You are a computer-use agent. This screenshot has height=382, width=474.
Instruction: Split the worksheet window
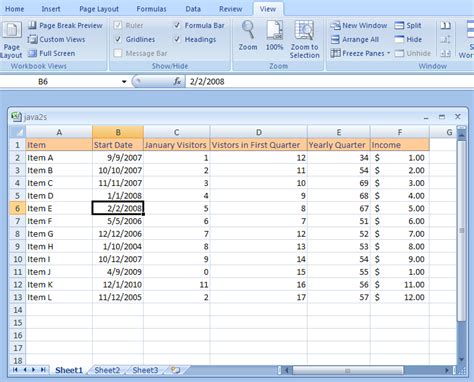[x=408, y=26]
